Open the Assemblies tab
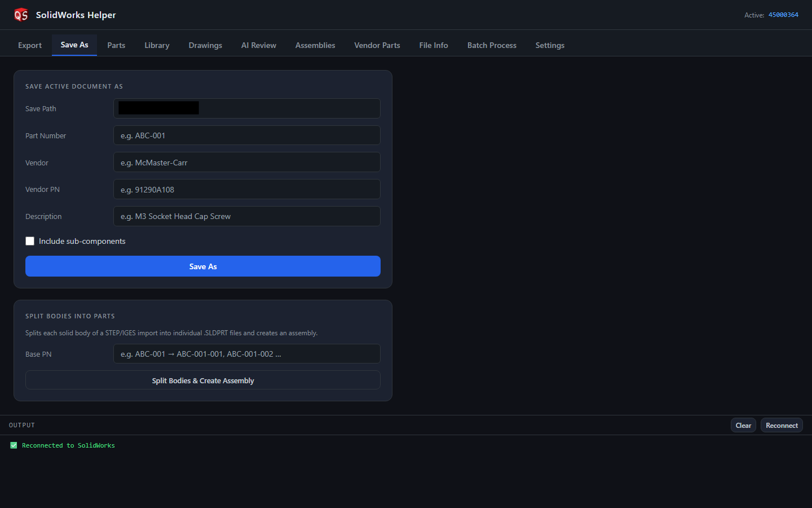 pos(315,45)
